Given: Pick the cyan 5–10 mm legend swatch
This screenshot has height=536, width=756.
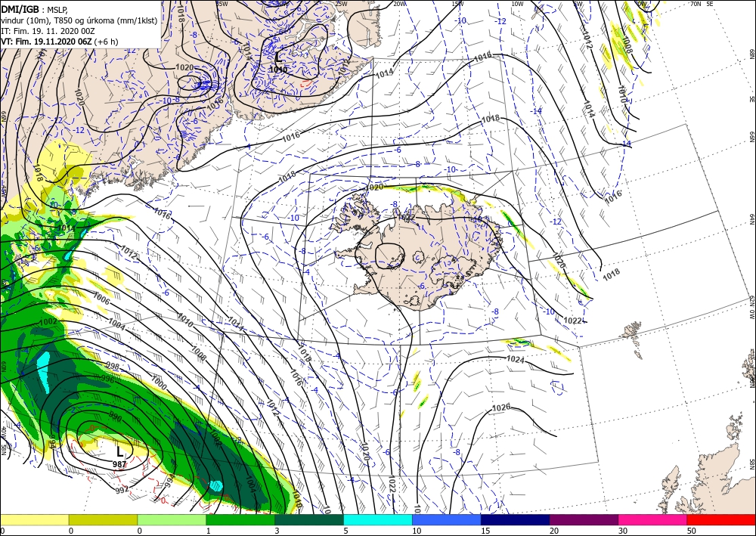Looking at the screenshot, I should (x=378, y=519).
